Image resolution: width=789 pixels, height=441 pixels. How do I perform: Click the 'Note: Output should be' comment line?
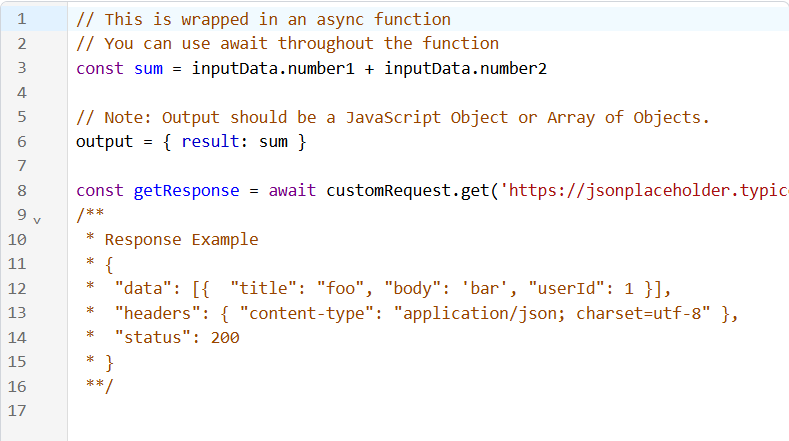pos(393,117)
